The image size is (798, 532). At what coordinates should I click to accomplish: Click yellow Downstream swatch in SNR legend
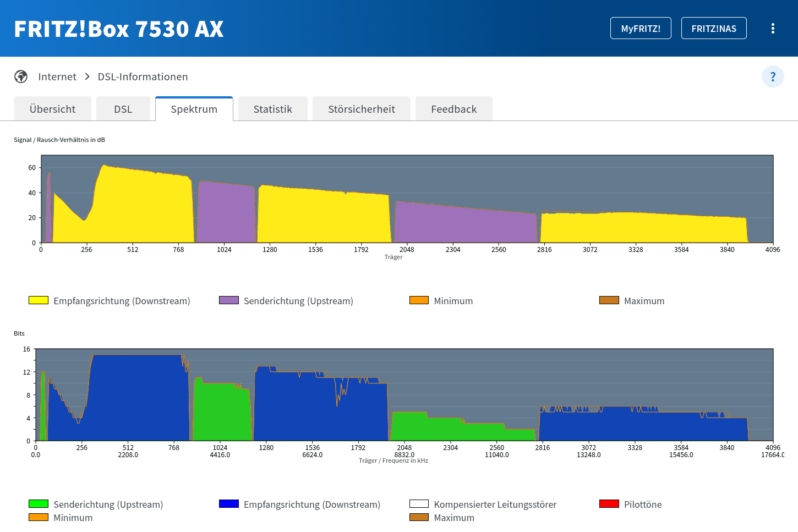(x=39, y=300)
